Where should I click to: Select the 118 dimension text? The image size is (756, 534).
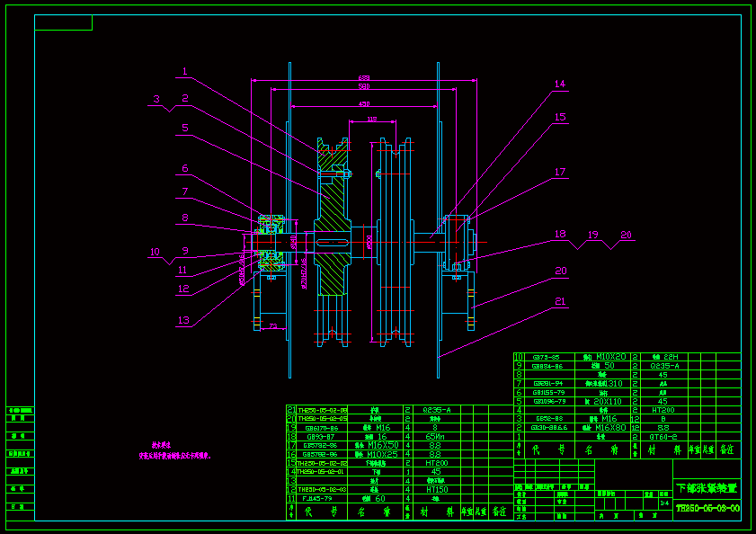pyautogui.click(x=372, y=119)
